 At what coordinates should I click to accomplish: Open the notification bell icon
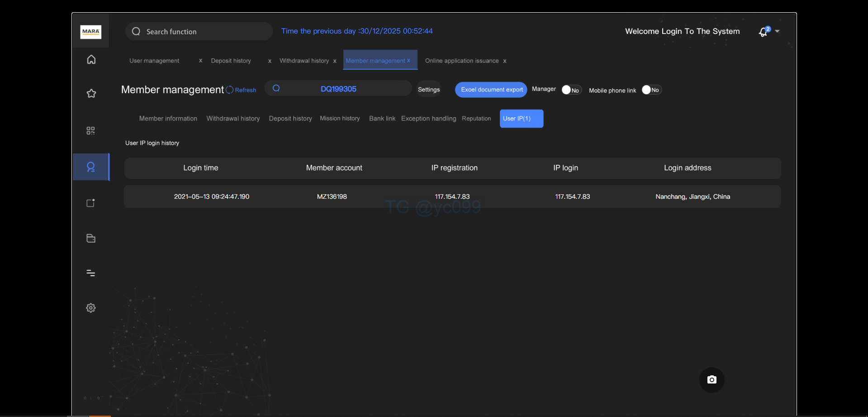(764, 32)
